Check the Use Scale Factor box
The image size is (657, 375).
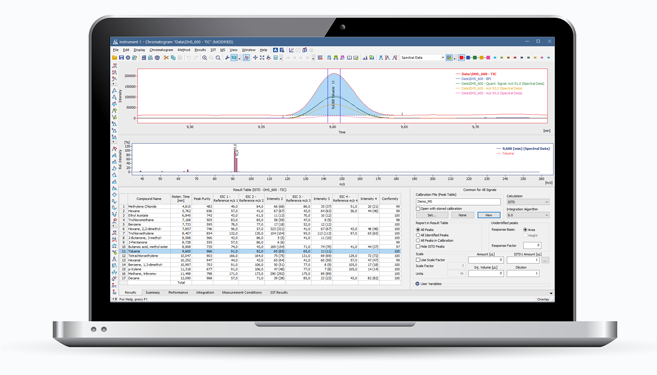(418, 260)
